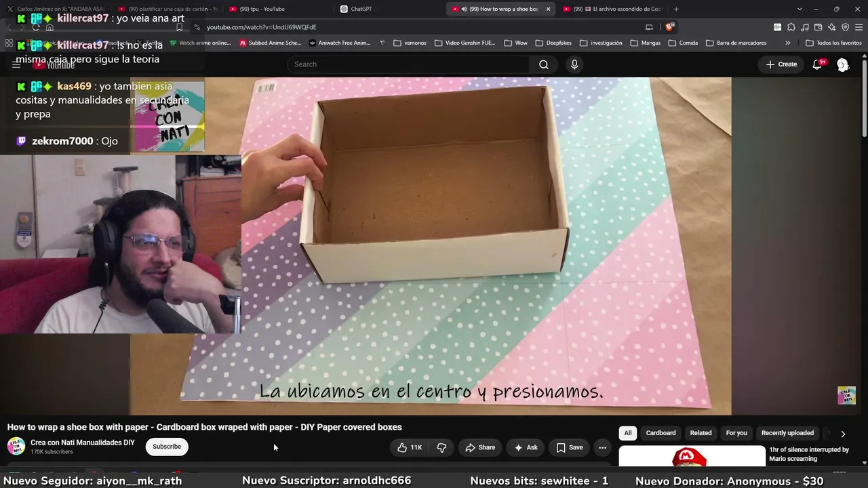This screenshot has height=488, width=868.
Task: Select the 'Related' filter chip
Action: click(x=701, y=433)
